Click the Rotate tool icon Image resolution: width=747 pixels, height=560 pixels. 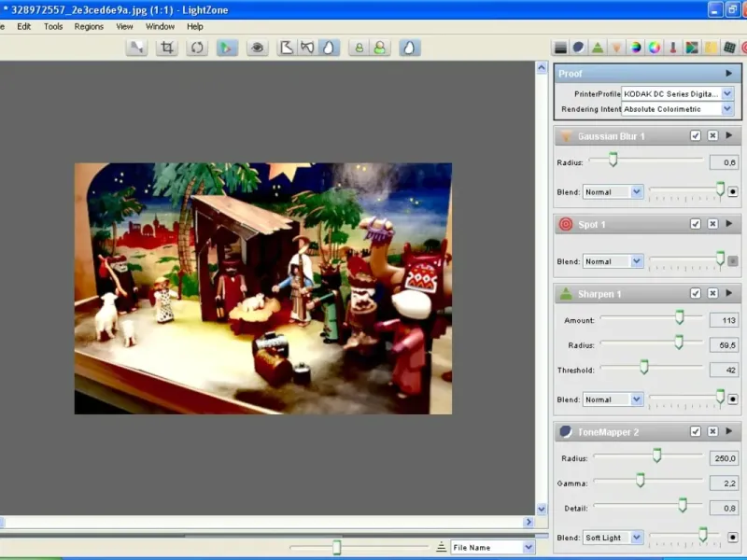tap(197, 48)
